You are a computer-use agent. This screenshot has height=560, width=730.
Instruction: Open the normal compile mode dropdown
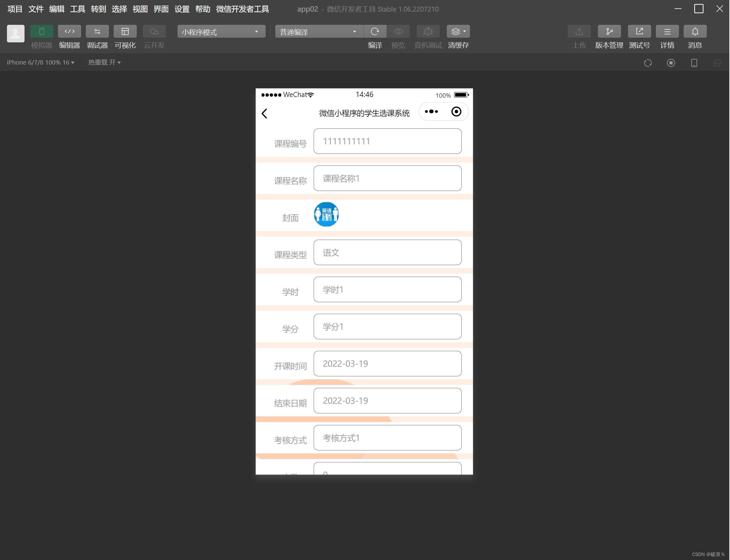click(319, 31)
